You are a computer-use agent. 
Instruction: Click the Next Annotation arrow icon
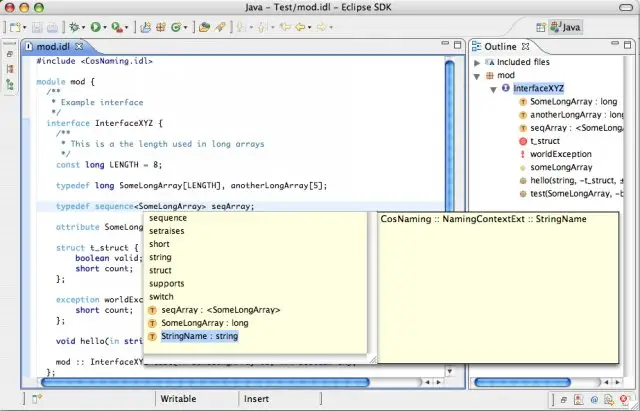coord(242,27)
